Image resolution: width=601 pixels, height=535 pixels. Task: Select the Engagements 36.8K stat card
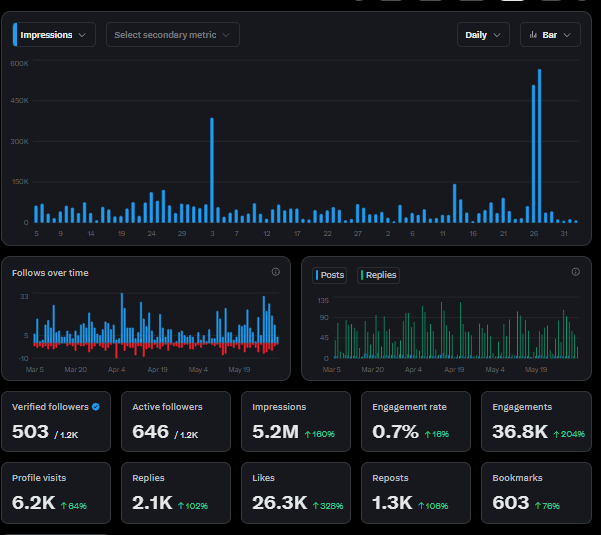[537, 421]
